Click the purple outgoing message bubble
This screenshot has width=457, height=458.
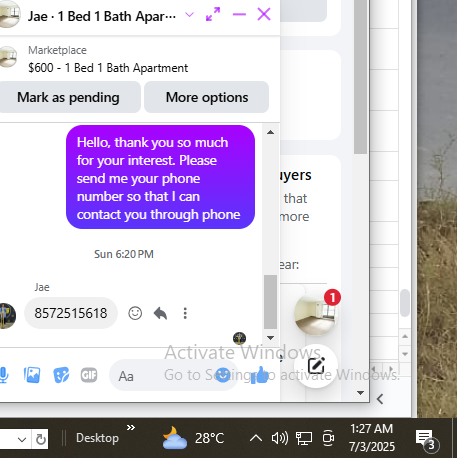160,177
